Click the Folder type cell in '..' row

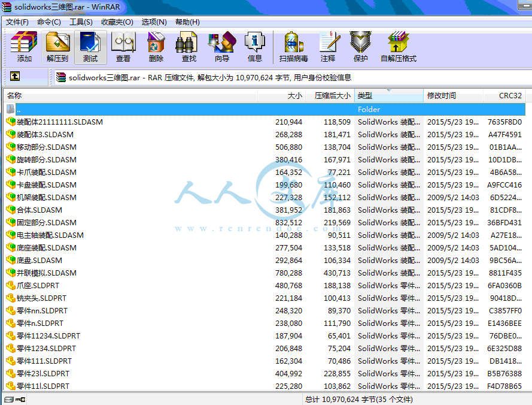pyautogui.click(x=369, y=110)
